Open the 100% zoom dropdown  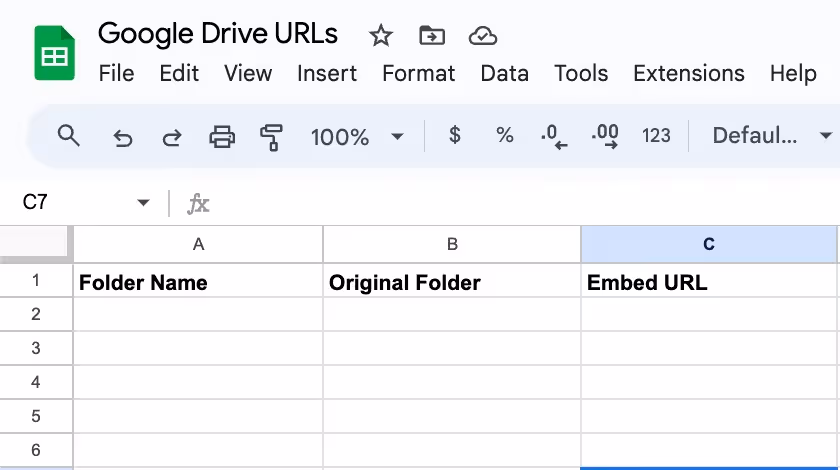click(x=357, y=137)
